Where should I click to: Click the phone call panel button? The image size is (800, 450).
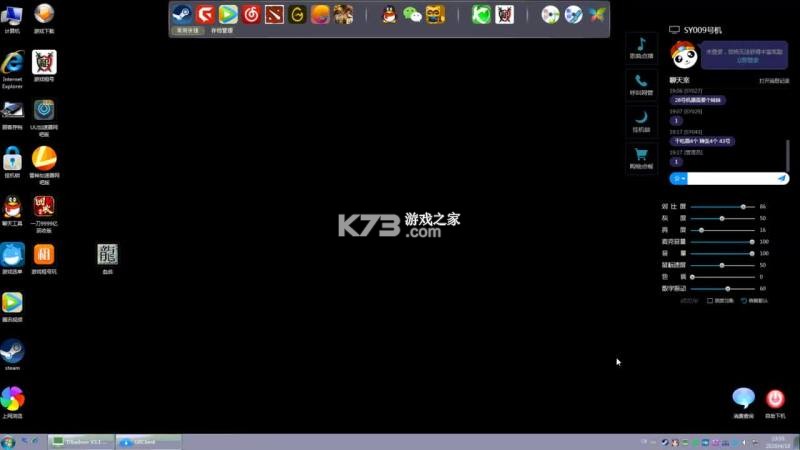[641, 85]
